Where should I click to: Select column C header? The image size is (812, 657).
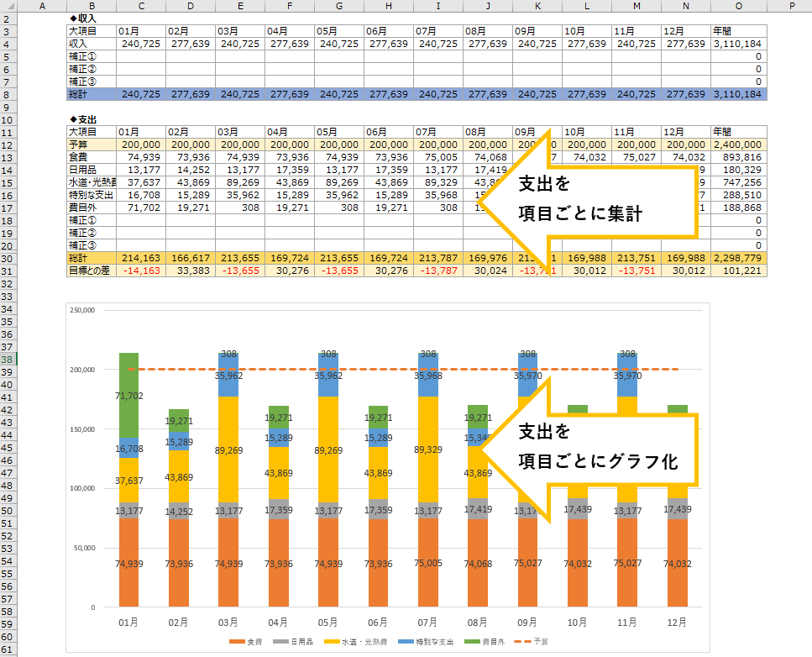[141, 6]
